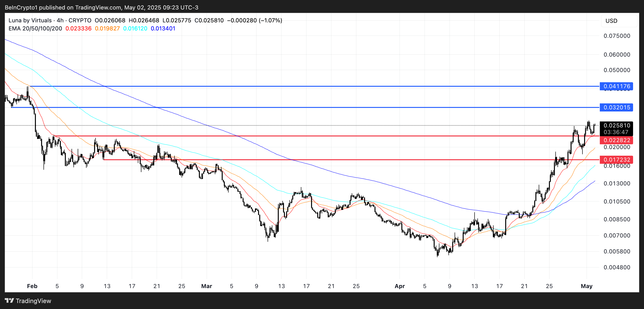
Task: Toggle the support line at 0.017232
Action: [x=616, y=160]
